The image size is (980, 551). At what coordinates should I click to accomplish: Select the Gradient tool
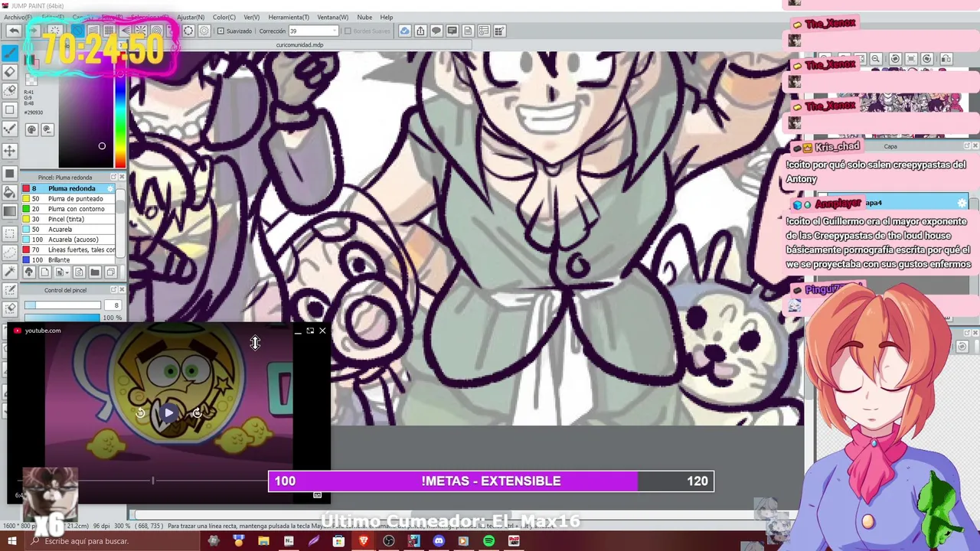[x=10, y=212]
